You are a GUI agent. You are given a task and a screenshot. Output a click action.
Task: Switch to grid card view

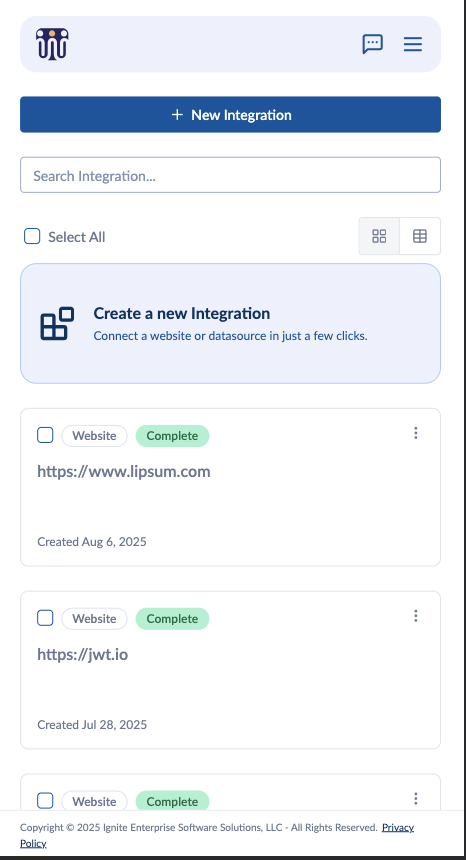379,236
